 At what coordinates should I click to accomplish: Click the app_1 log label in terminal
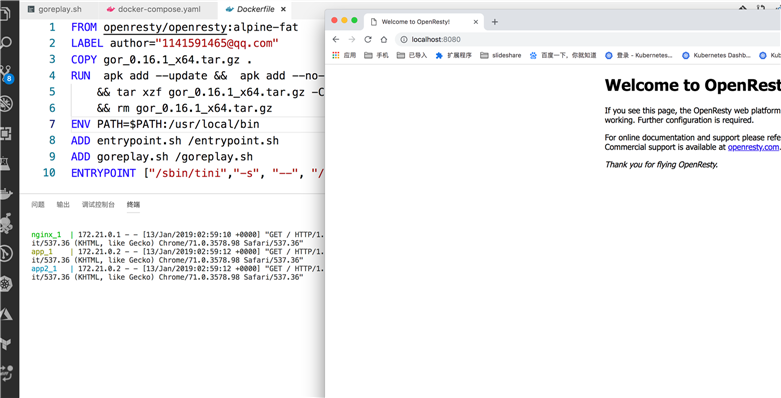42,252
